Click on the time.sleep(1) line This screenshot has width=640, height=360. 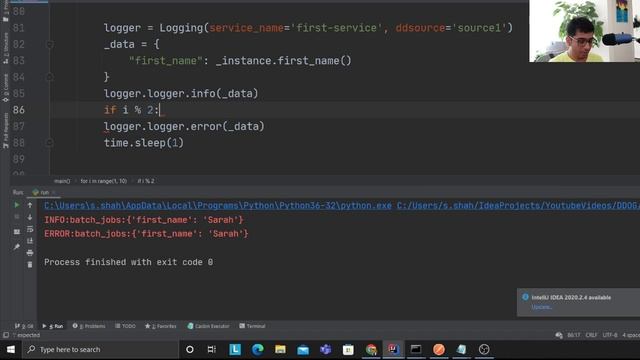coord(144,143)
